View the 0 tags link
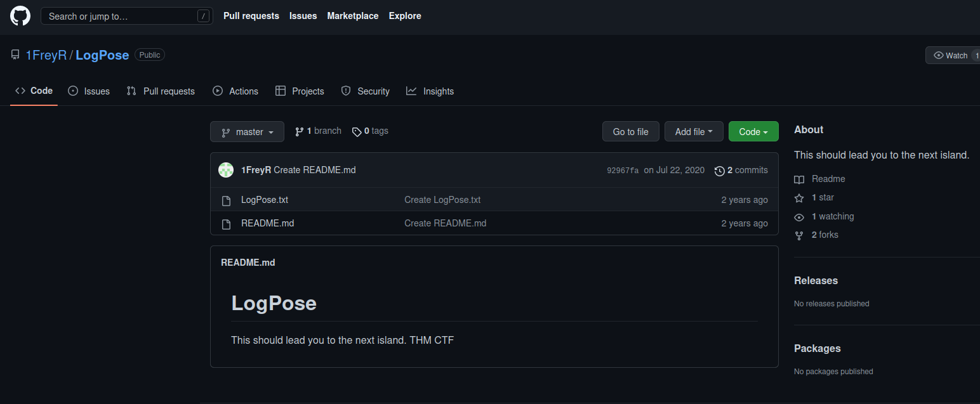The height and width of the screenshot is (404, 980). 370,131
